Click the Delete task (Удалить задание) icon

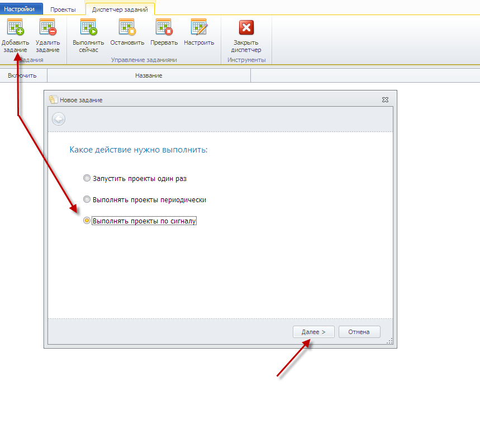(47, 27)
